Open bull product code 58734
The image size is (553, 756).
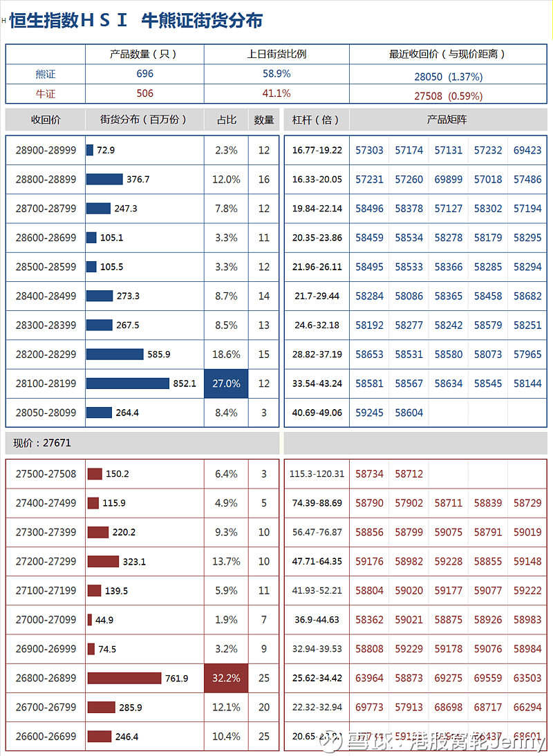(x=369, y=474)
